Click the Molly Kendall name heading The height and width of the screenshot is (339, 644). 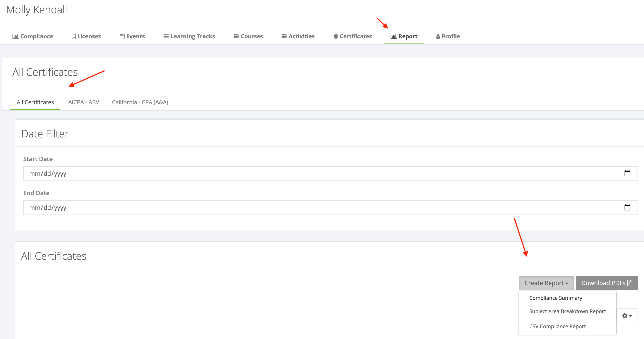point(37,10)
